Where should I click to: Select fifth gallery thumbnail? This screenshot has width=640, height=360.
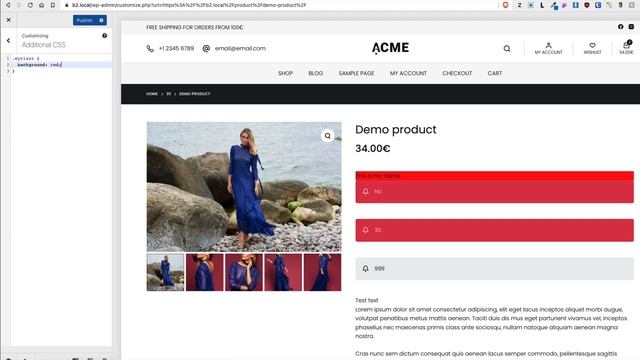click(x=322, y=272)
